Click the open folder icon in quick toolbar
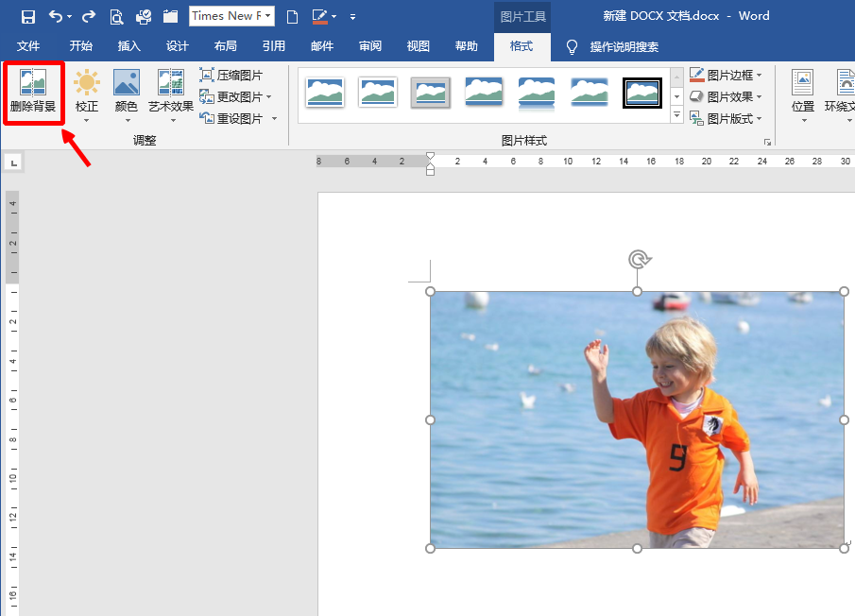The image size is (855, 616). click(x=170, y=16)
